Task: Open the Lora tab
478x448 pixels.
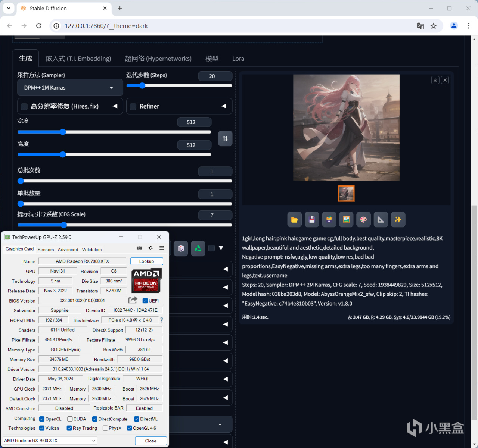Action: (238, 59)
